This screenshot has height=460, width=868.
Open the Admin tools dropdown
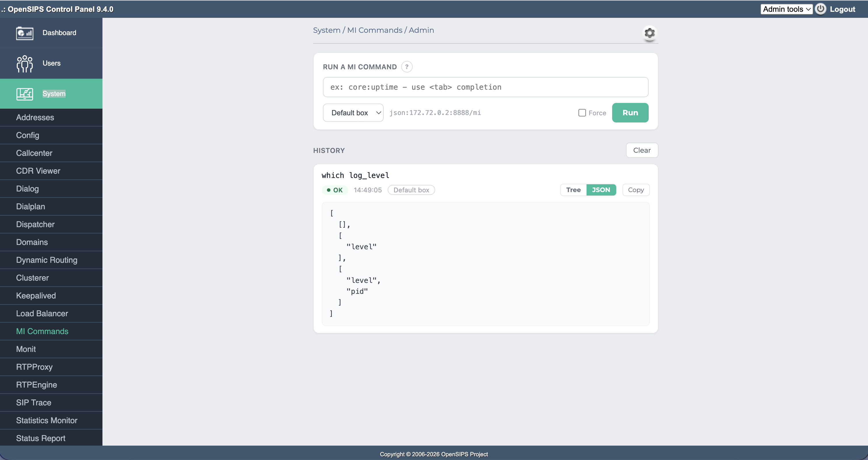tap(787, 9)
